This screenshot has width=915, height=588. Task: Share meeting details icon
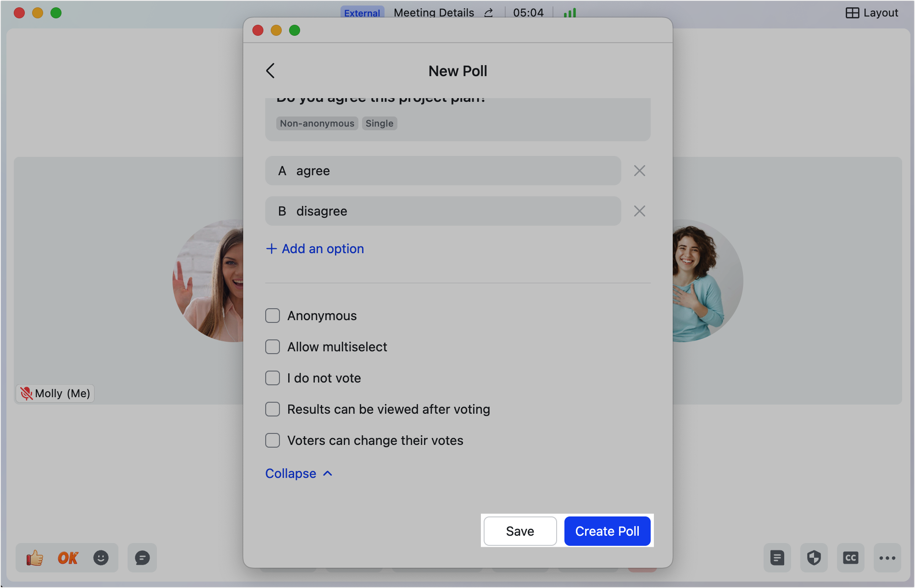[489, 13]
